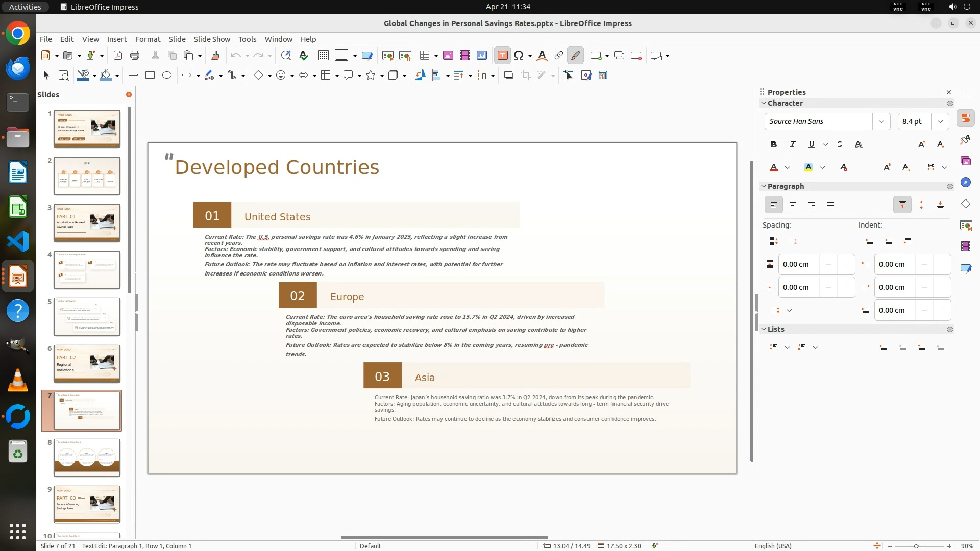Open the Slide Show menu
Image resolution: width=980 pixels, height=551 pixels.
[x=212, y=39]
